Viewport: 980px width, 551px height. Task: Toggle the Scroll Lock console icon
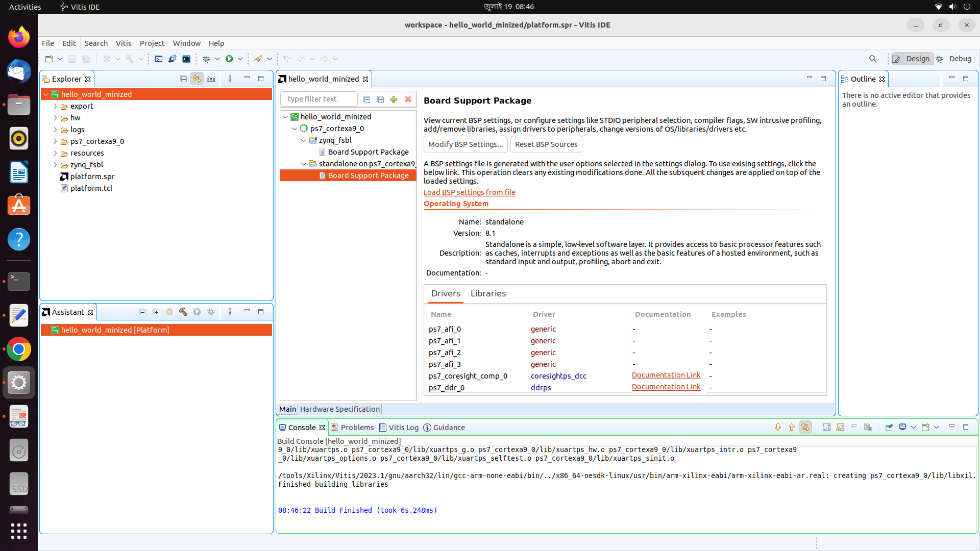[841, 427]
